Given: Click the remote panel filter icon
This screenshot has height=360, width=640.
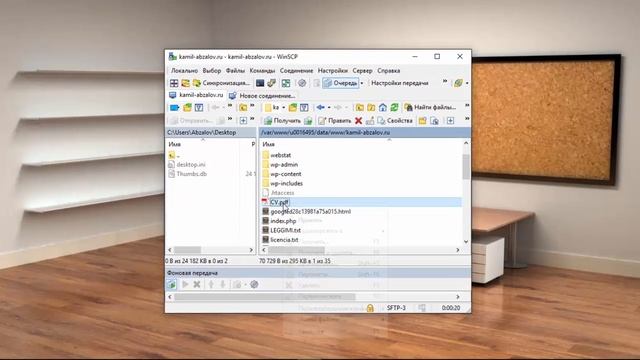Looking at the screenshot, I should click(304, 107).
